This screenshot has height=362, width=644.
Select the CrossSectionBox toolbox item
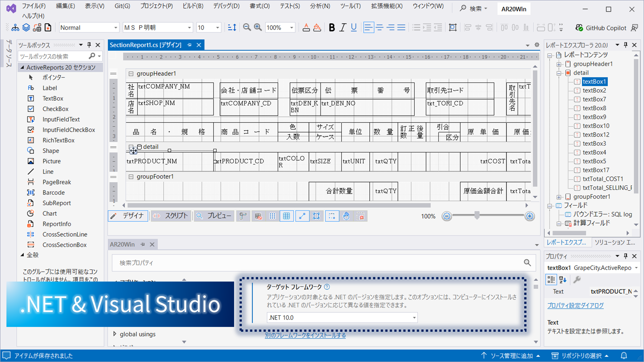click(64, 245)
